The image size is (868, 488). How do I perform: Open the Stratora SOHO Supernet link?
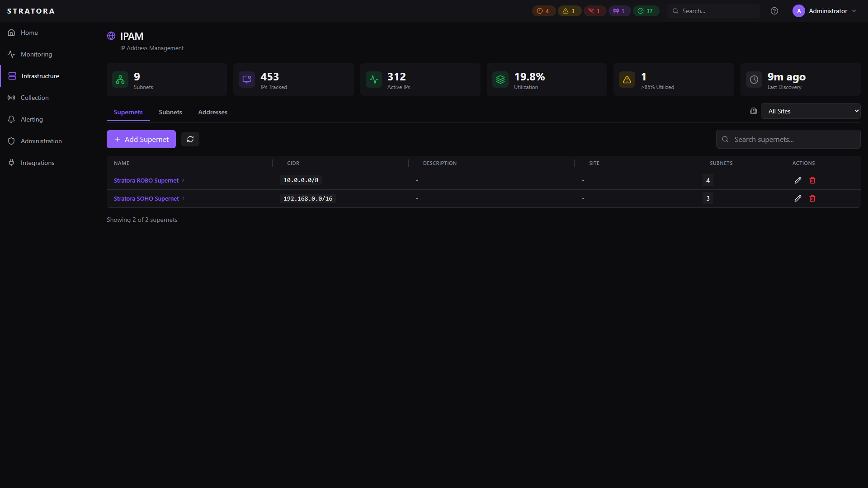(146, 198)
